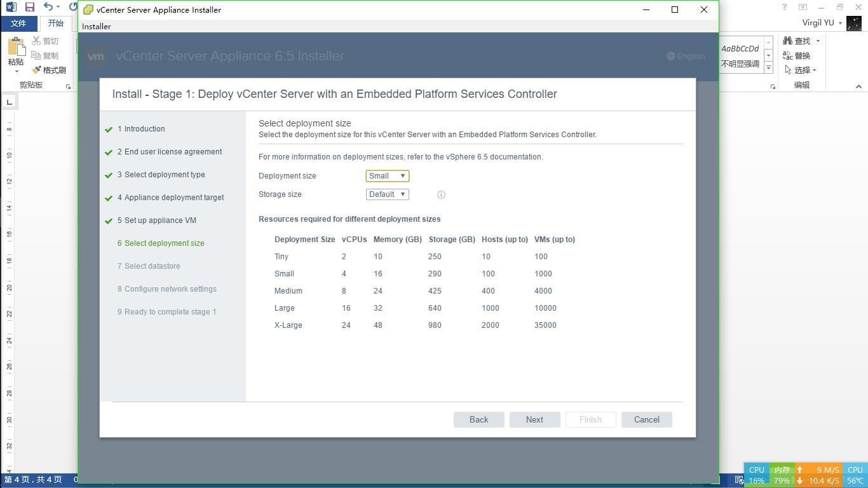The width and height of the screenshot is (868, 488).
Task: Click the VMware vm logo
Action: (x=96, y=56)
